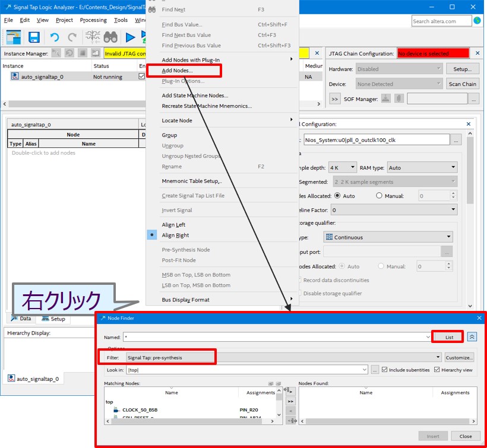Open the storage qualifier Continuous dropdown
The image size is (487, 448).
tap(388, 237)
